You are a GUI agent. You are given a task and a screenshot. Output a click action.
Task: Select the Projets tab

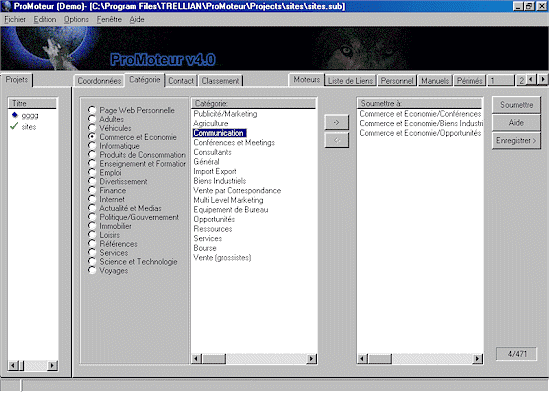point(16,80)
